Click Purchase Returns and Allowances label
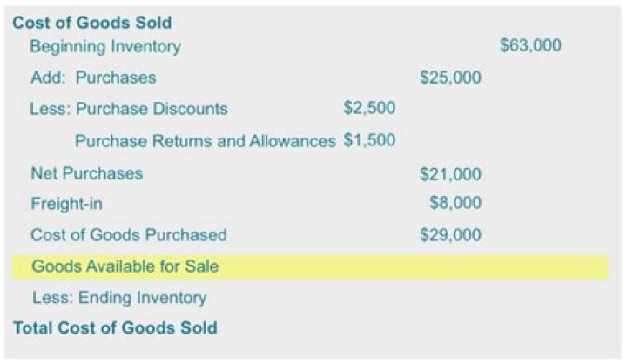 [205, 140]
